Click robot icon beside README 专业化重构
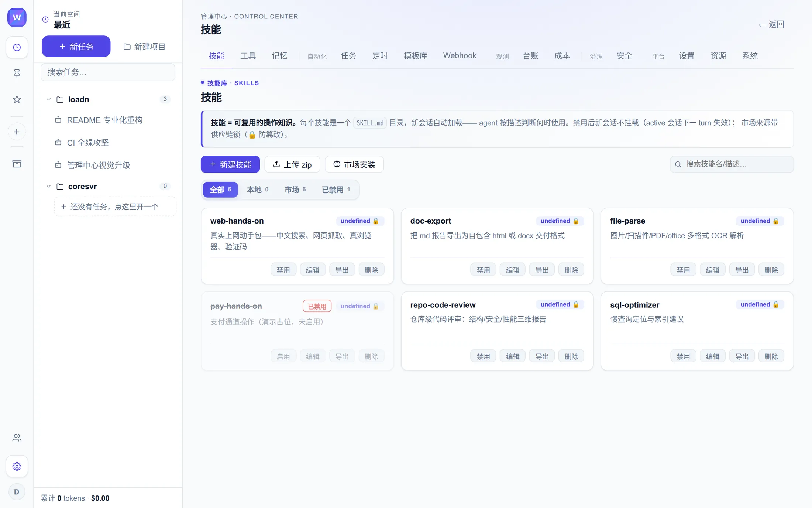 pyautogui.click(x=58, y=120)
